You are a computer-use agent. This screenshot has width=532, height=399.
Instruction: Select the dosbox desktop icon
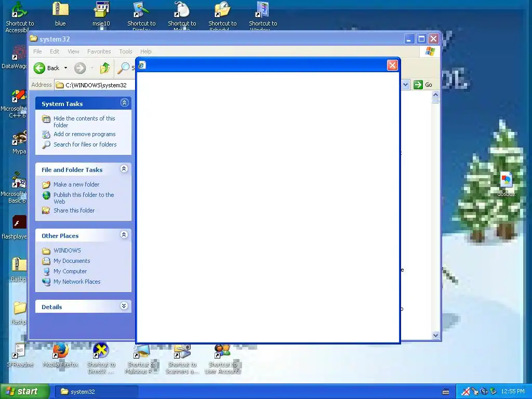(506, 184)
